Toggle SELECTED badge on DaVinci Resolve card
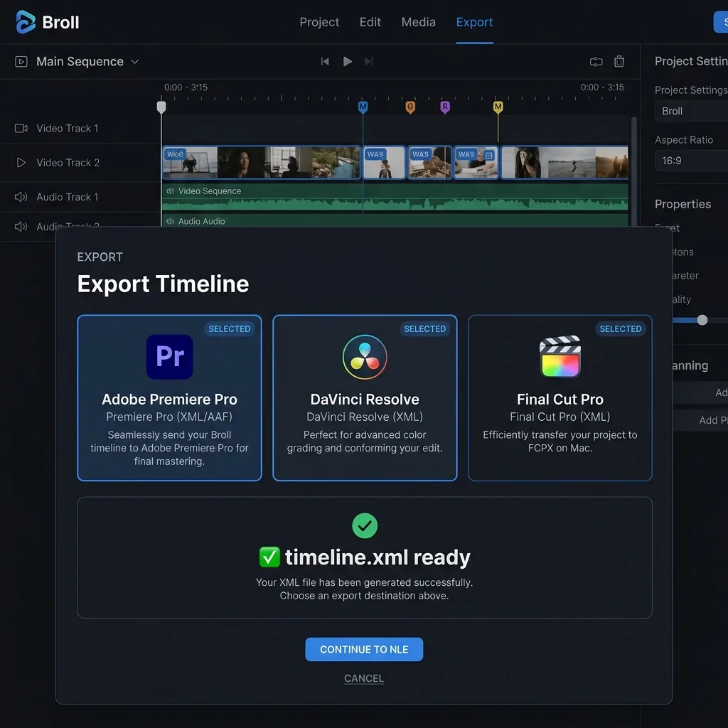 click(x=425, y=328)
